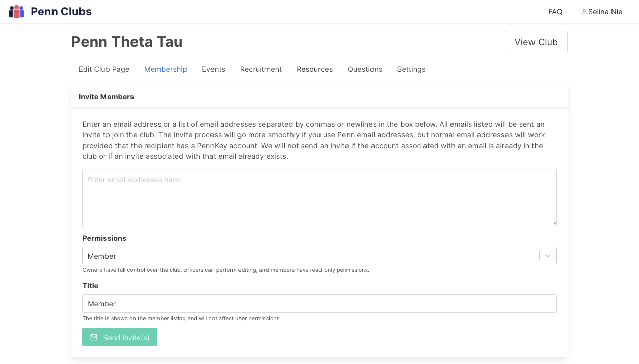Click the owners and officers permissions hint text

(226, 270)
